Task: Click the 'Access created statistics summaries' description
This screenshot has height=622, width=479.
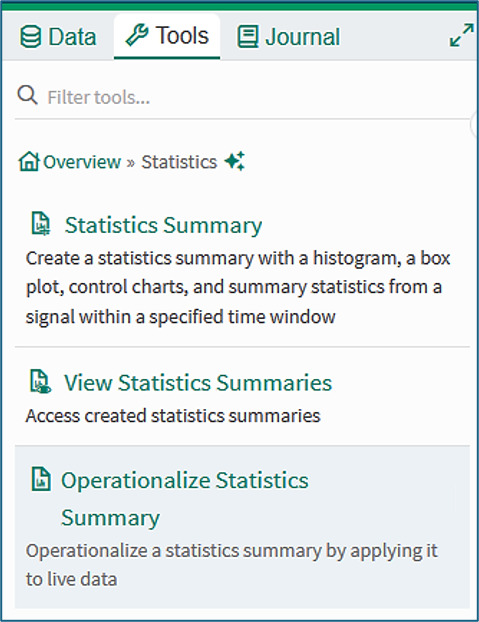Action: (x=173, y=416)
